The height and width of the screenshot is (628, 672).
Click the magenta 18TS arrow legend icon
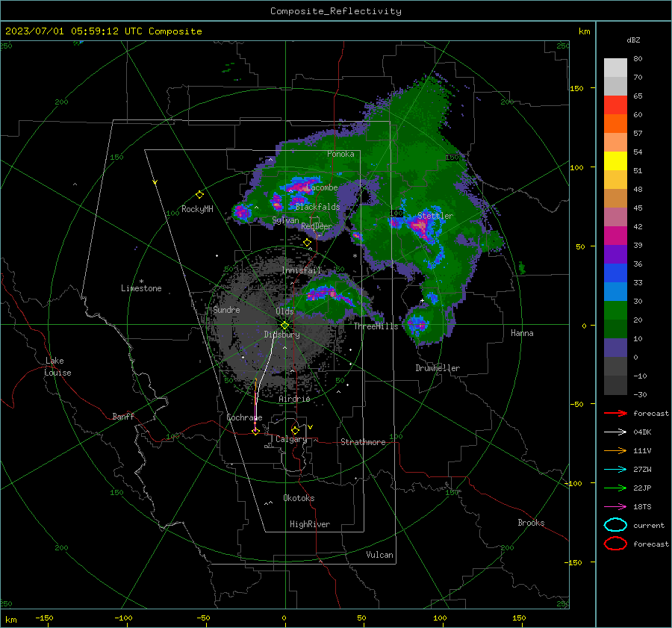point(615,507)
